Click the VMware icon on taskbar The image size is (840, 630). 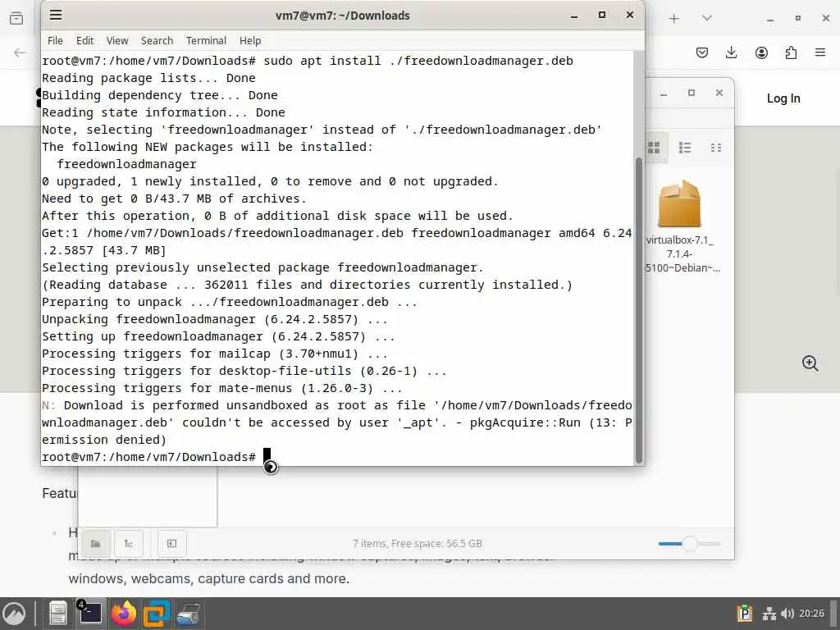[x=156, y=614]
